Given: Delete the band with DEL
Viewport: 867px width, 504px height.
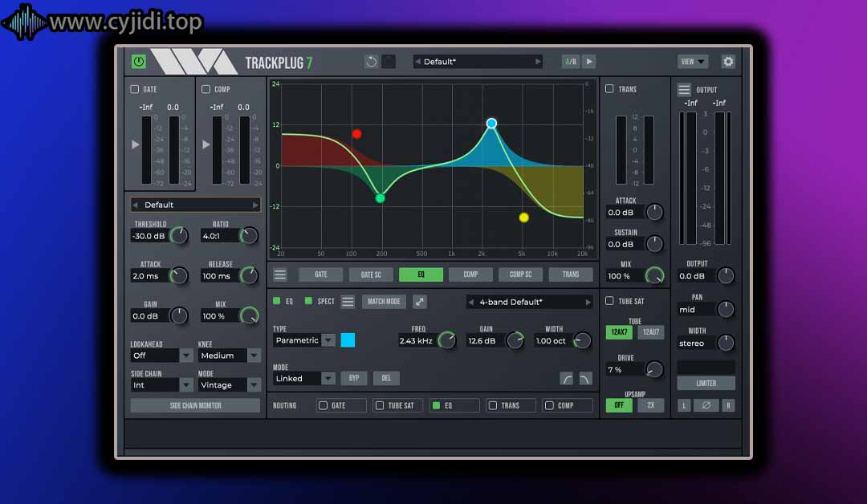Looking at the screenshot, I should point(386,379).
